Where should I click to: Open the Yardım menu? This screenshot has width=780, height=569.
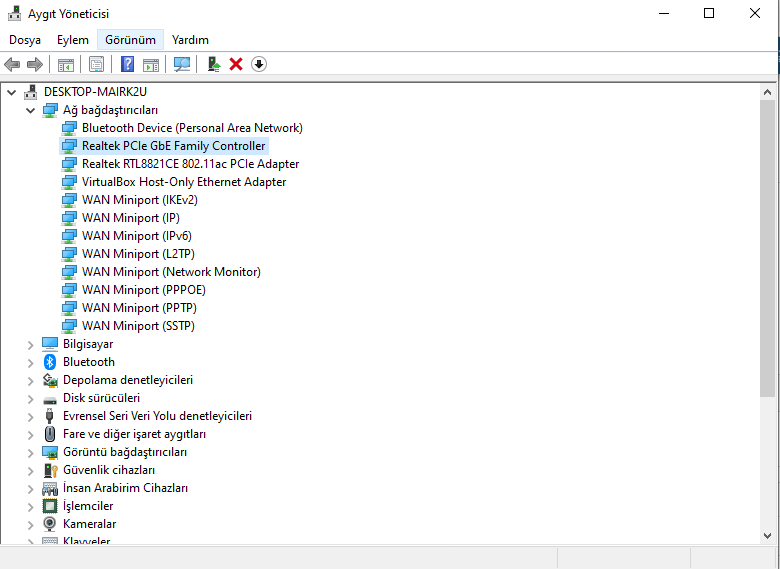190,40
